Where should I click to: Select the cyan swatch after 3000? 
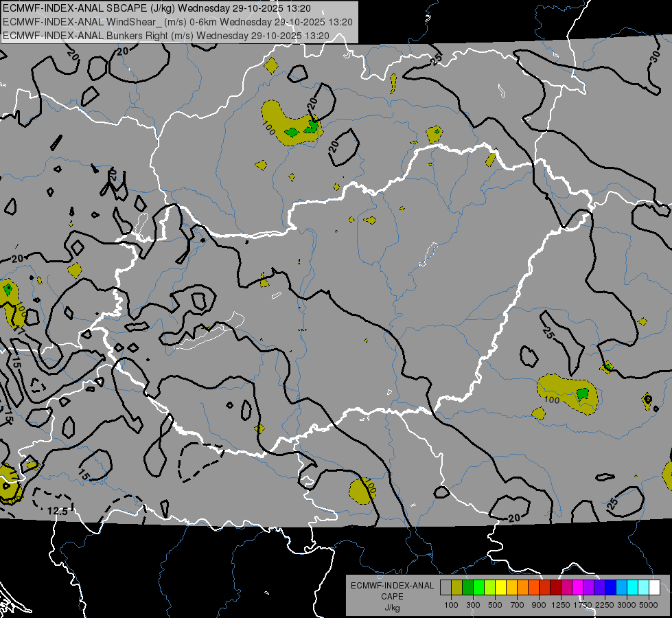coord(633,588)
